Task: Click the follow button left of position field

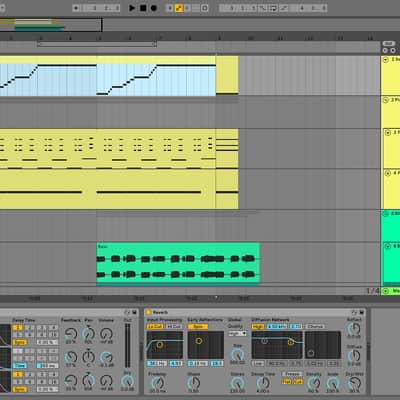Action: click(x=76, y=8)
